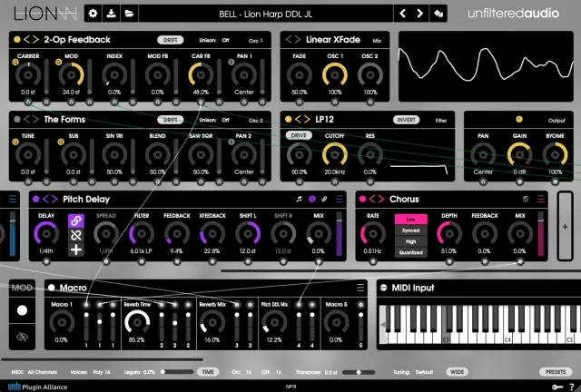
Task: Click the WIDE button in footer
Action: click(x=458, y=372)
